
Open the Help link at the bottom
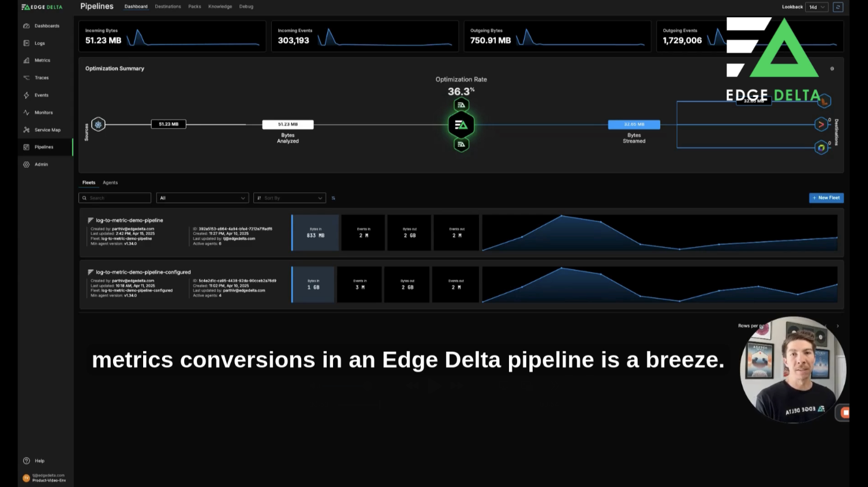click(36, 460)
